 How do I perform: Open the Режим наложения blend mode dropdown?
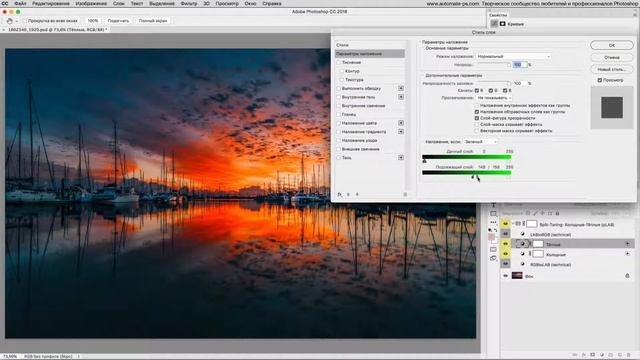pyautogui.click(x=513, y=56)
